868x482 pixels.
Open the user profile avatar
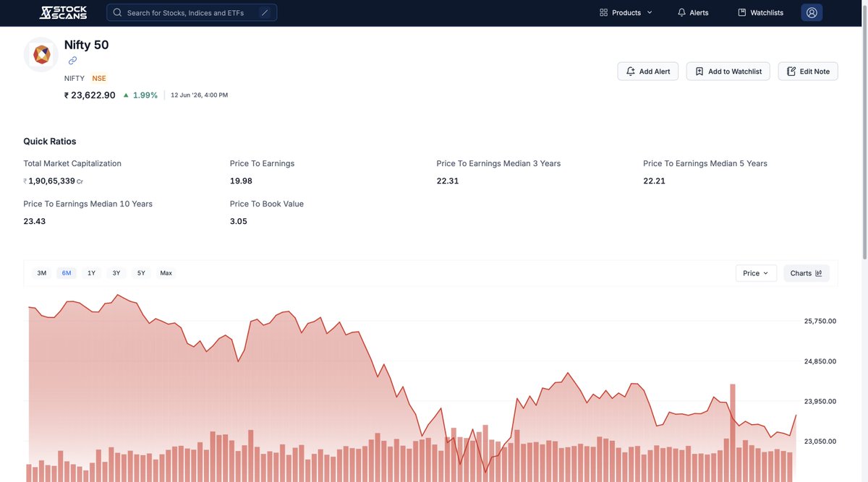click(812, 12)
